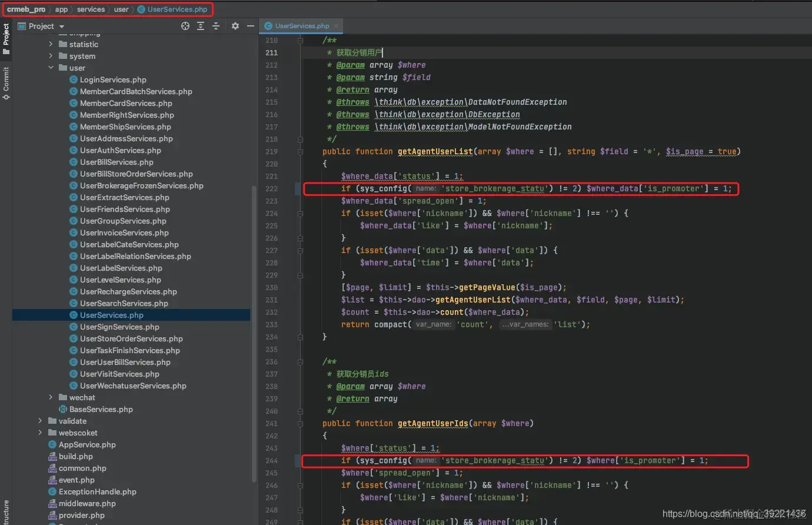Click line number 222 in the gutter
Viewport: 812px width, 525px height.
[x=271, y=189]
